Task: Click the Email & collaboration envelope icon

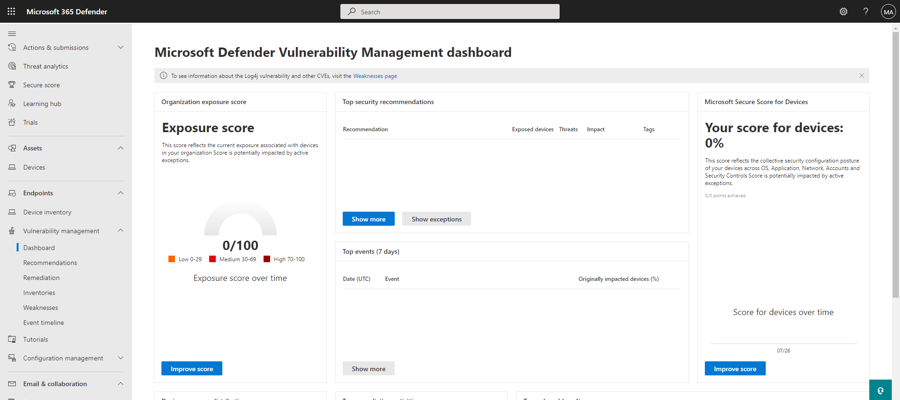Action: [x=11, y=383]
